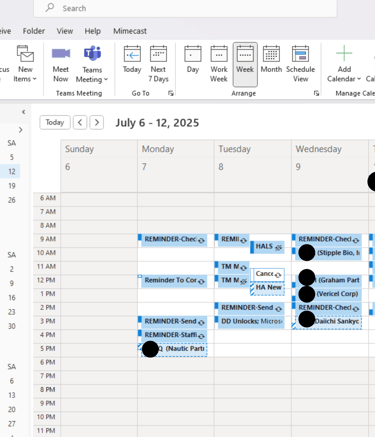The height and width of the screenshot is (437, 375).
Task: Open the HALS event on Tuesday
Action: (x=268, y=247)
